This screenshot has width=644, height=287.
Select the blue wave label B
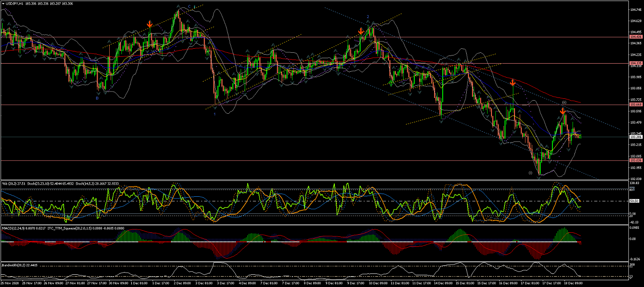97,97
